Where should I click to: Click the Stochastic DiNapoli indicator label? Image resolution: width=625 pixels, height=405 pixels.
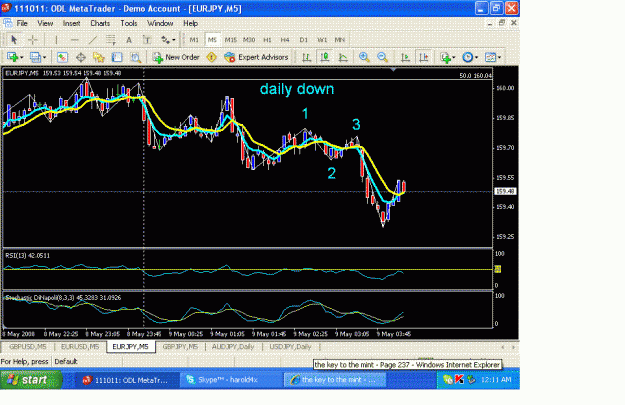click(x=63, y=298)
